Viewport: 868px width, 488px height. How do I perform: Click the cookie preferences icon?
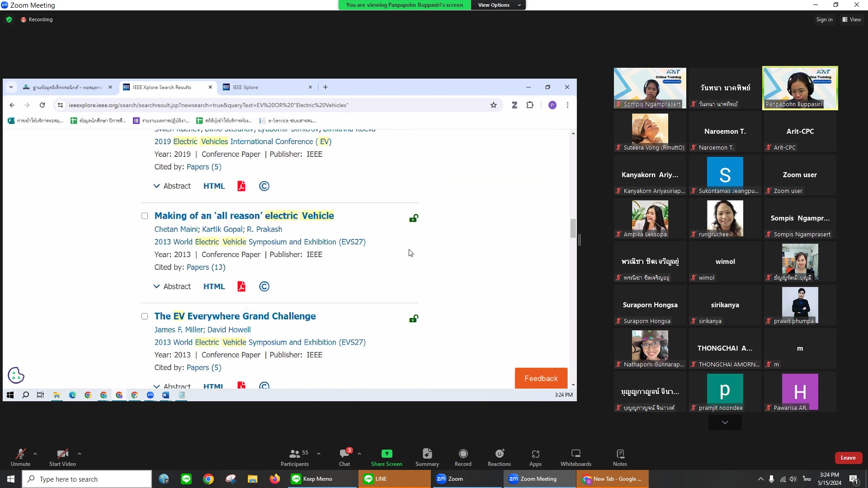[x=16, y=375]
